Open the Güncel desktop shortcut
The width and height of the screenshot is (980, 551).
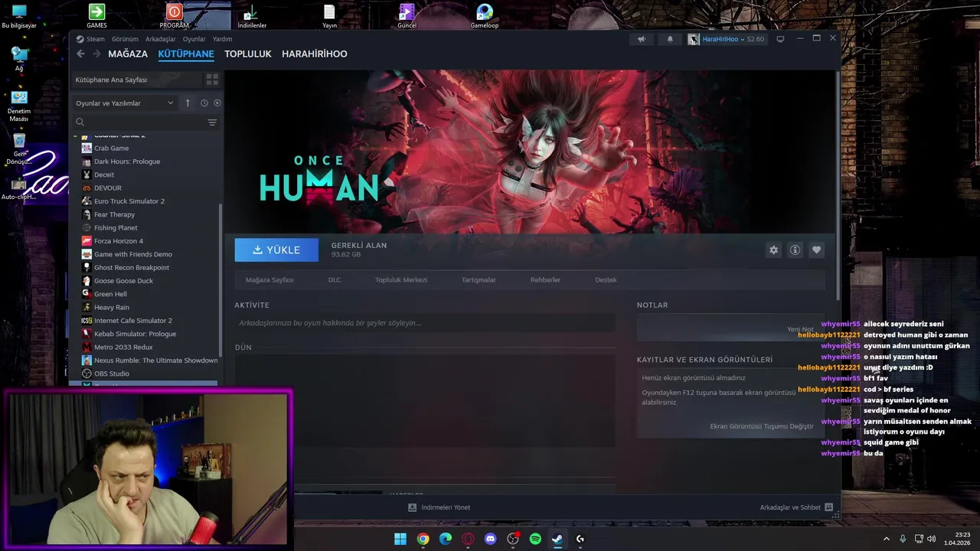click(x=407, y=16)
